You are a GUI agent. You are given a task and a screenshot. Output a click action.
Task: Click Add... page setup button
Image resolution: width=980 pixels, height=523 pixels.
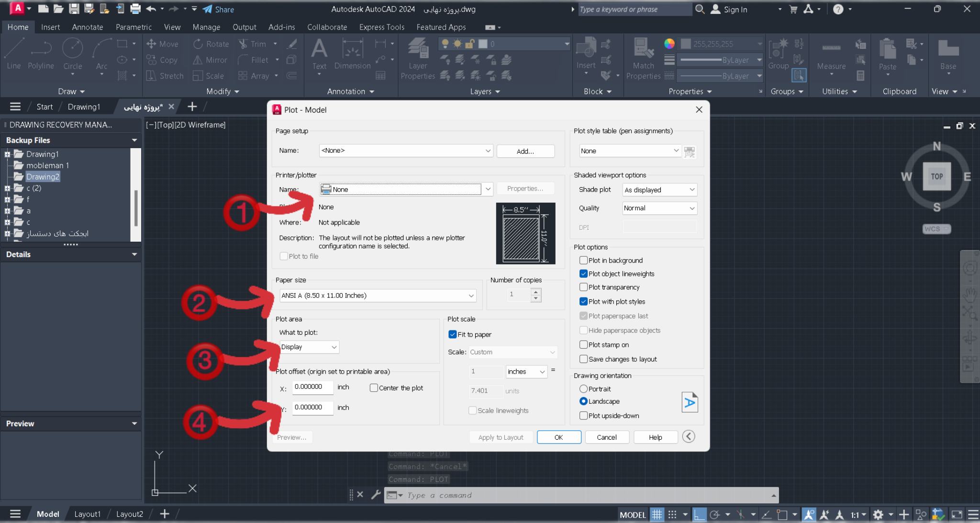point(525,151)
